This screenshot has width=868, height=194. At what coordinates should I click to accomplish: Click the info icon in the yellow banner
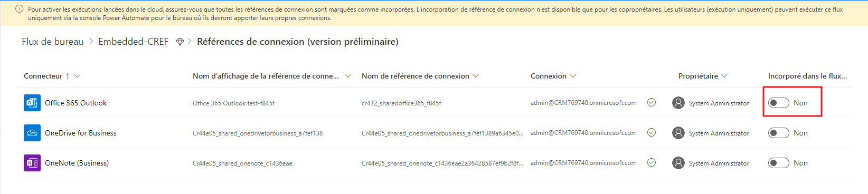(x=20, y=9)
